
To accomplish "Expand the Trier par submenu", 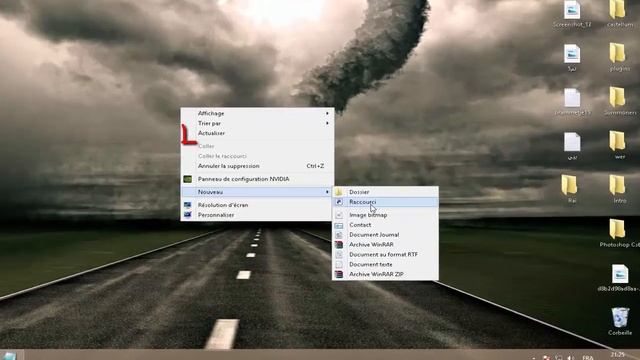I will tap(257, 123).
